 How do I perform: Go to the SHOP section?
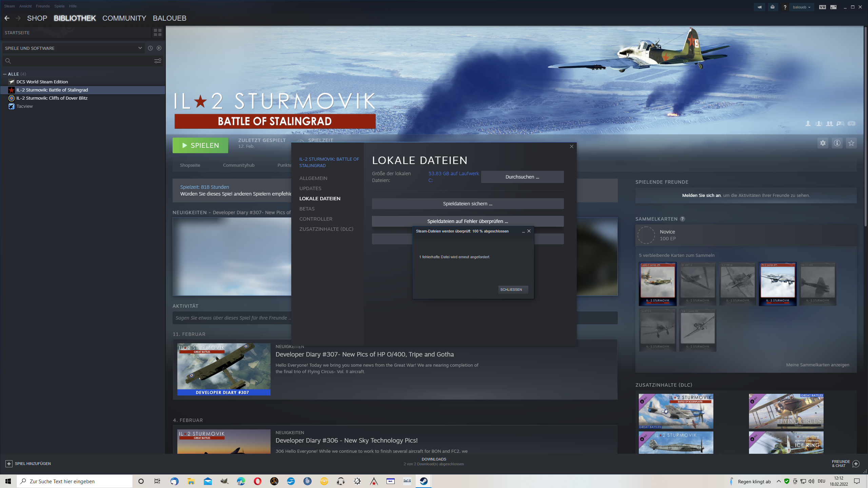point(37,18)
